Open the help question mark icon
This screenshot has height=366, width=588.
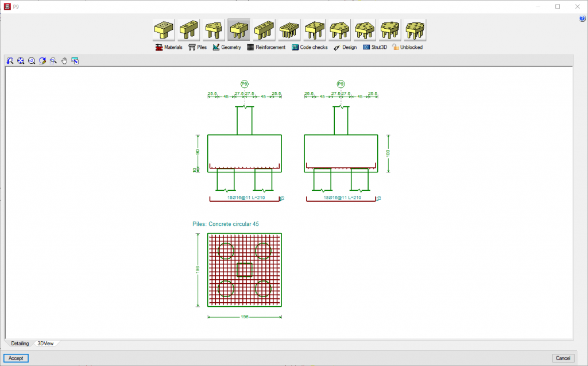point(582,18)
